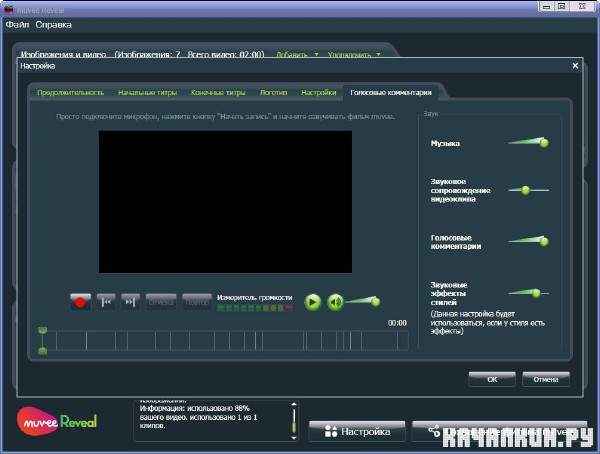Close the Настройка dialog with the X
600x454 pixels.
(x=575, y=66)
